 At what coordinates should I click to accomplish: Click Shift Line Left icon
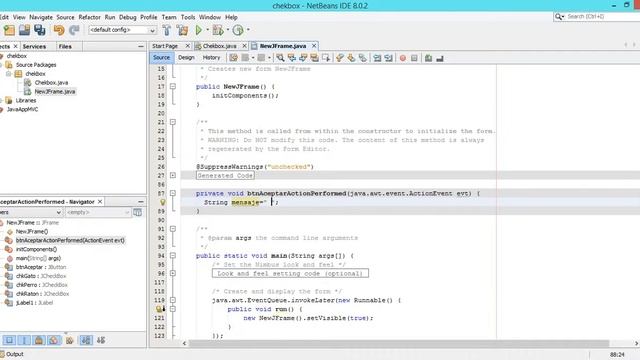click(x=377, y=58)
